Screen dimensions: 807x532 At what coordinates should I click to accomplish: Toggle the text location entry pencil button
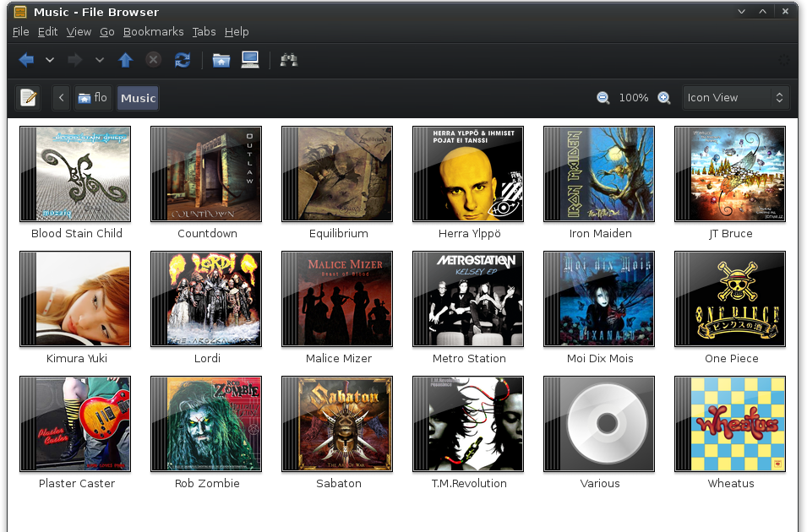click(x=28, y=98)
